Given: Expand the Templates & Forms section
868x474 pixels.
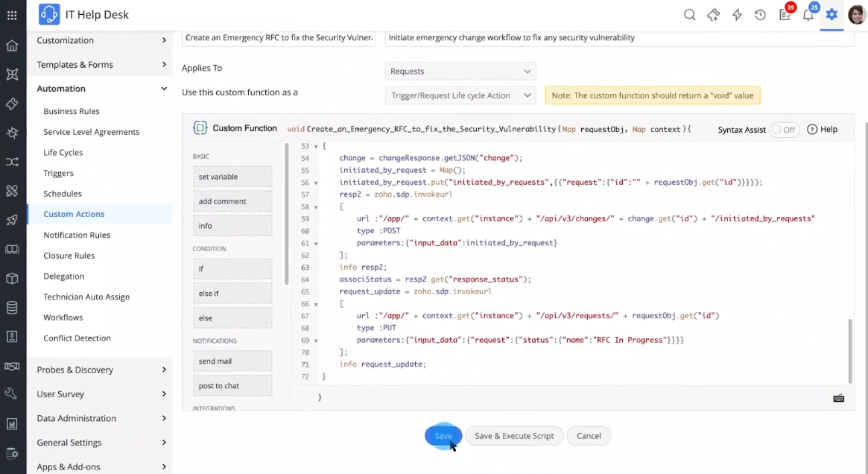Looking at the screenshot, I should [101, 65].
